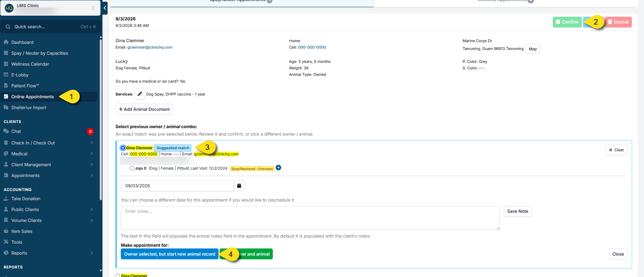Confirm the appointment
This screenshot has width=644, height=277.
tap(567, 22)
